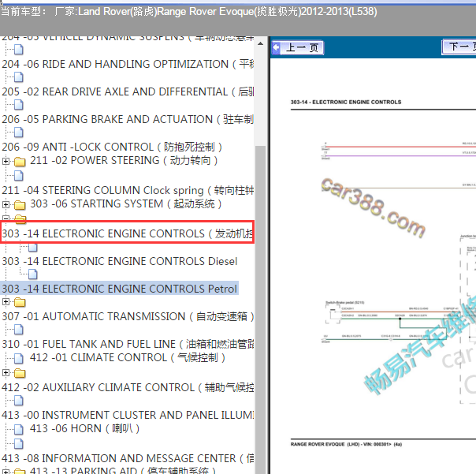The width and height of the screenshot is (476, 474).
Task: Click folder icon of 413-13 PARKING AID
Action: [20, 472]
